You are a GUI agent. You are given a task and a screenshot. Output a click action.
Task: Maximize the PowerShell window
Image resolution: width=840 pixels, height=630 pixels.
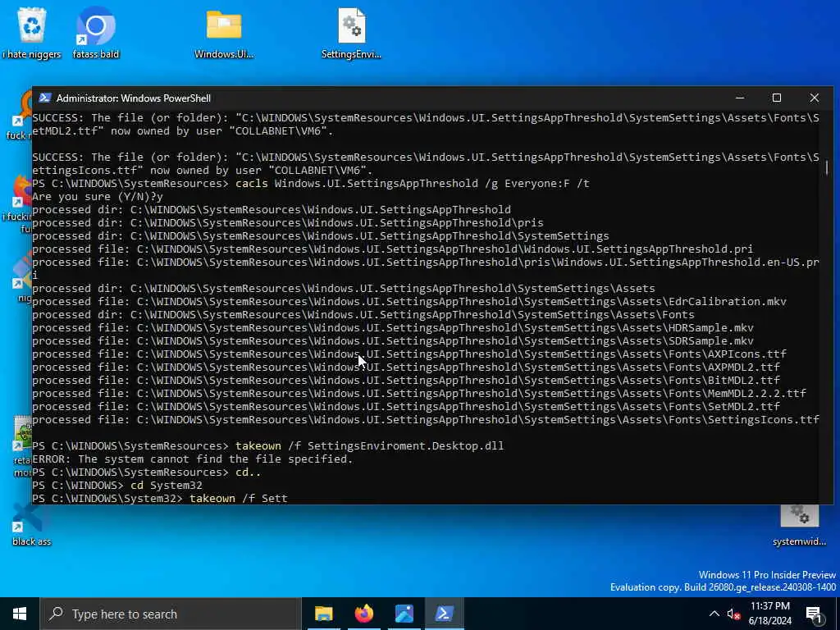[777, 98]
